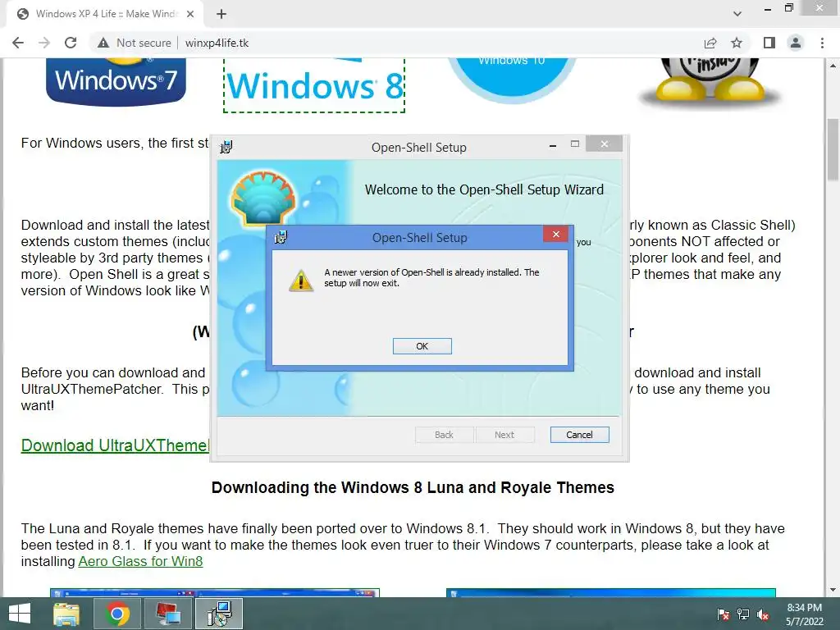Click the installer icon in Open-Shell Setup wizard title
Viewport: 840px width, 630px height.
pyautogui.click(x=226, y=146)
